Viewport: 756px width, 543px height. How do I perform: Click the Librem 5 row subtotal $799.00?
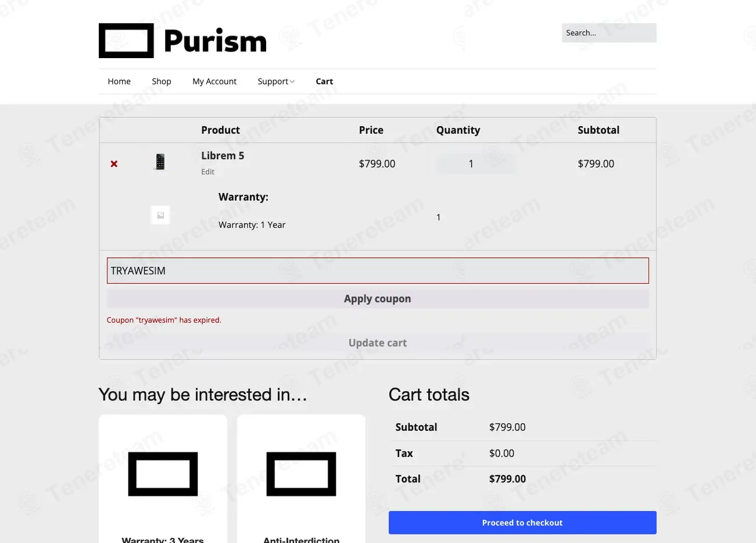click(596, 164)
